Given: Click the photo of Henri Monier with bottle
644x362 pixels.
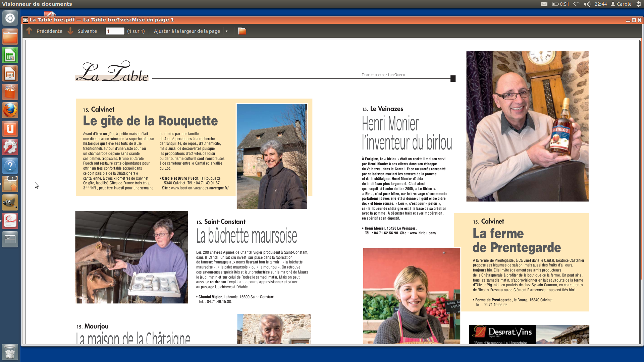Looking at the screenshot, I should (x=527, y=126).
